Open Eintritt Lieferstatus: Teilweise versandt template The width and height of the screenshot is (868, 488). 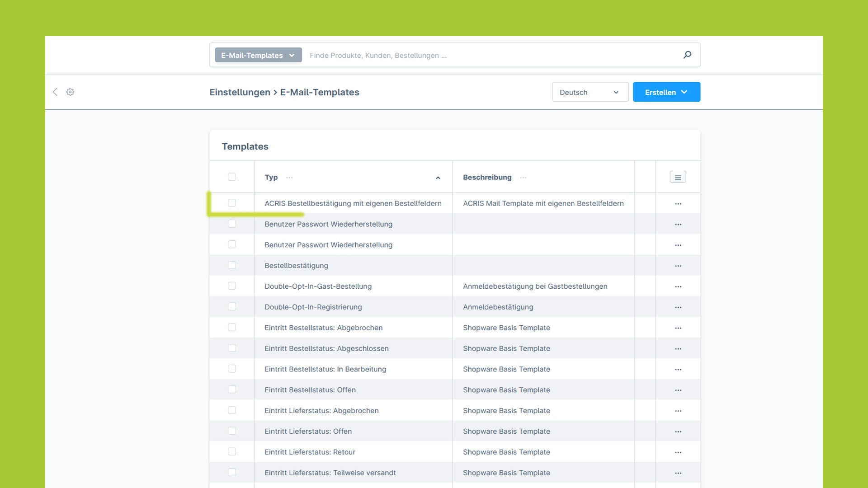click(x=330, y=473)
